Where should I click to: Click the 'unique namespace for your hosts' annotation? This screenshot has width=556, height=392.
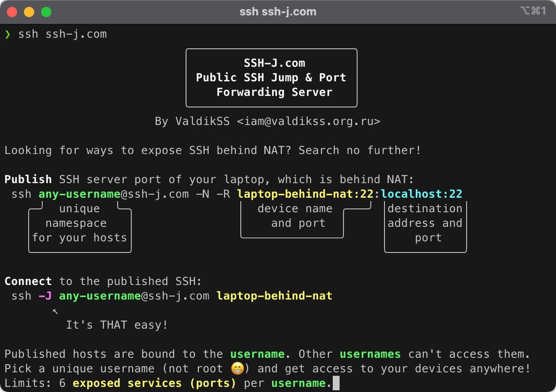tap(79, 223)
